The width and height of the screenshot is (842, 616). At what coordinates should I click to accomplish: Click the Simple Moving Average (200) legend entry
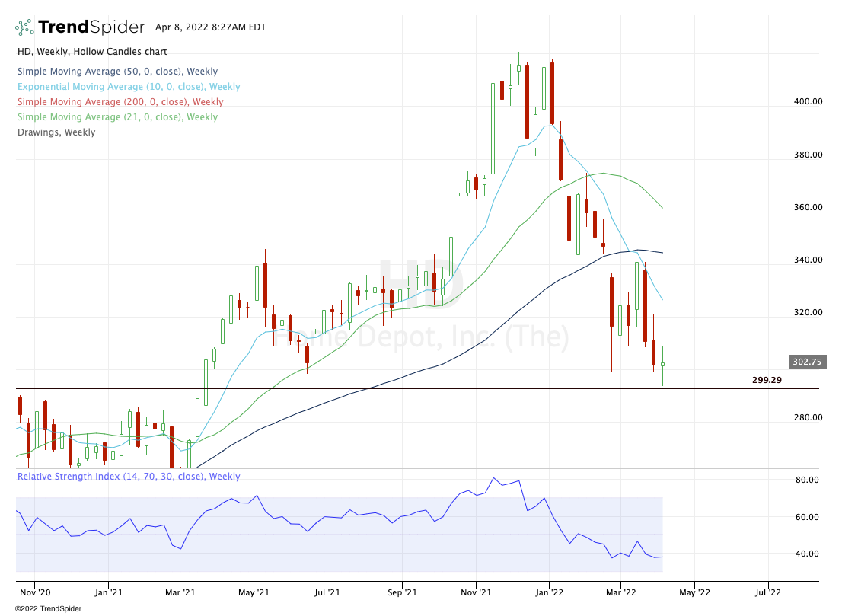(120, 101)
